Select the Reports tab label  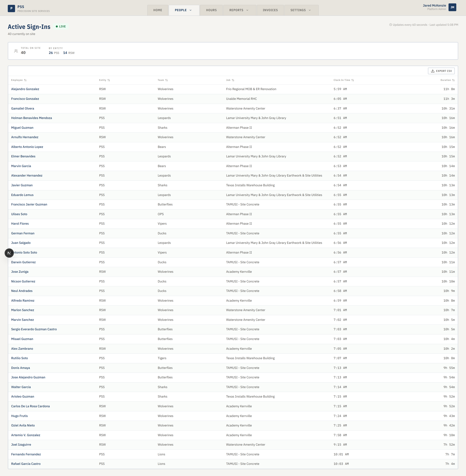click(x=236, y=10)
